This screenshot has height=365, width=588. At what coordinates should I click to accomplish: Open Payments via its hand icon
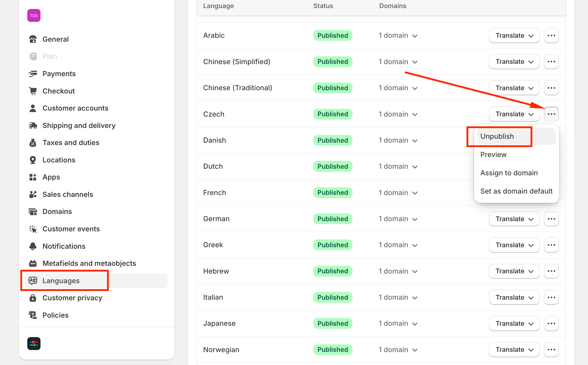coord(33,74)
